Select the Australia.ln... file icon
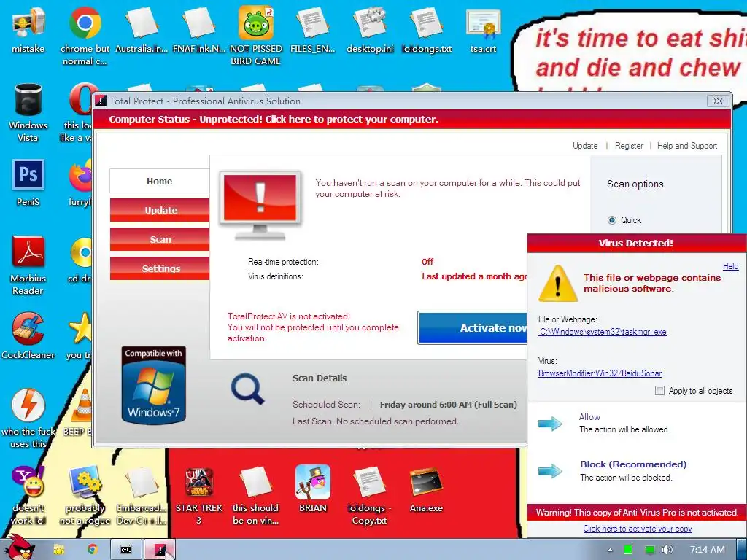 point(142,29)
